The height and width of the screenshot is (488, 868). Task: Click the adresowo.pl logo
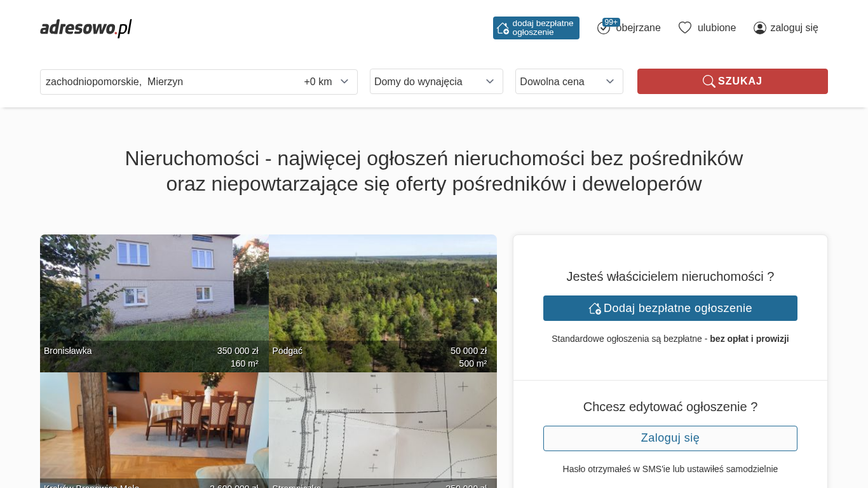(x=86, y=28)
